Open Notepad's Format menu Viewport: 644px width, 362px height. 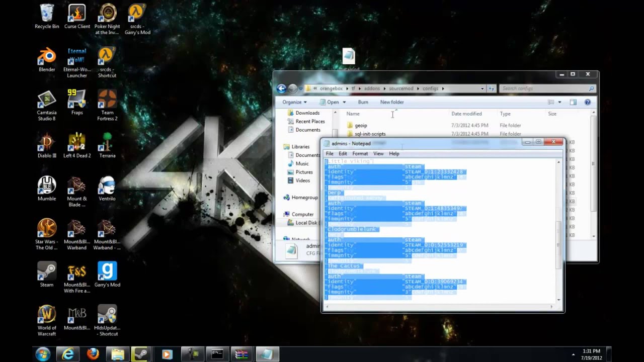click(360, 153)
